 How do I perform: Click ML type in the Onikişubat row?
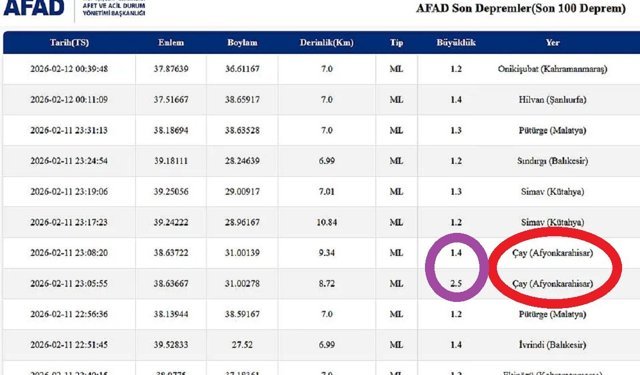(x=396, y=69)
